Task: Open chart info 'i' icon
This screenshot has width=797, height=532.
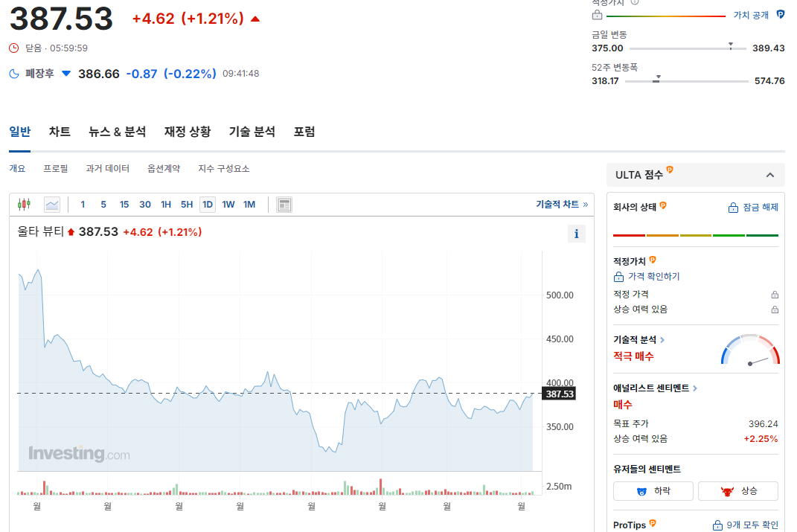Action: 577,234
